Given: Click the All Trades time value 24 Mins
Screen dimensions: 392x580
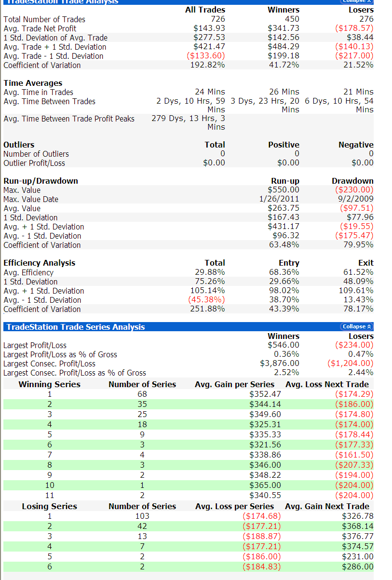Looking at the screenshot, I should [x=210, y=92].
